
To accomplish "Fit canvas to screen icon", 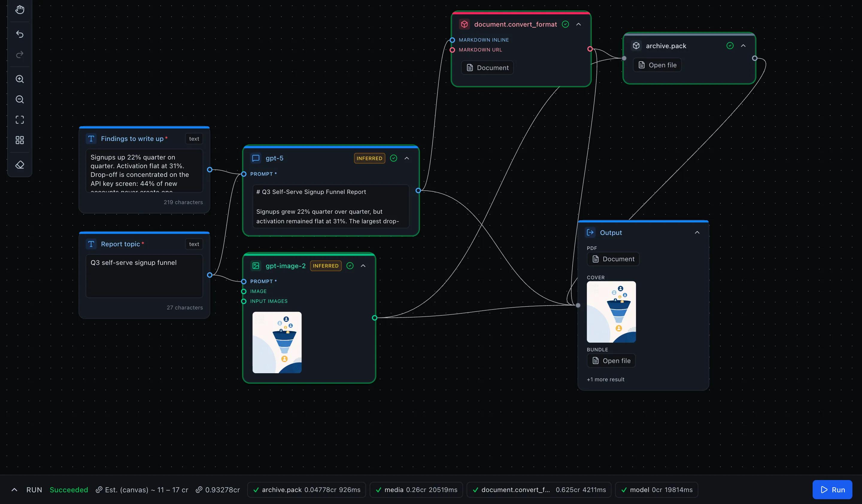I will point(20,120).
